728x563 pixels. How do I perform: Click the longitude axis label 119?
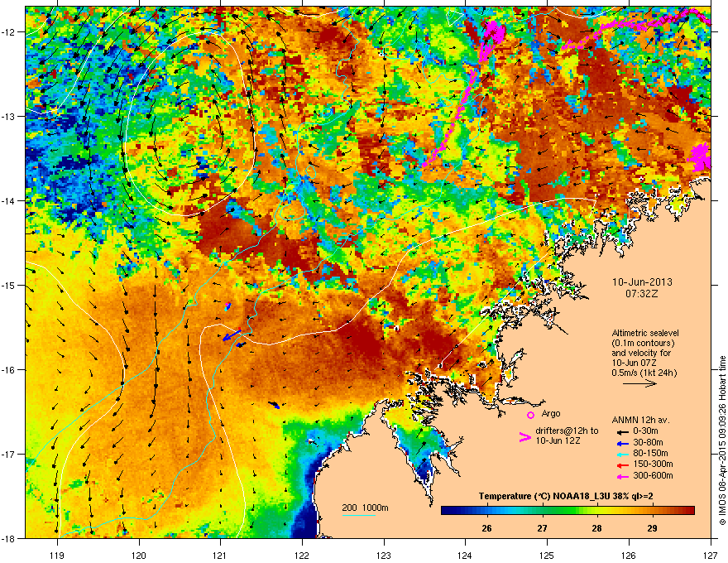pos(57,555)
